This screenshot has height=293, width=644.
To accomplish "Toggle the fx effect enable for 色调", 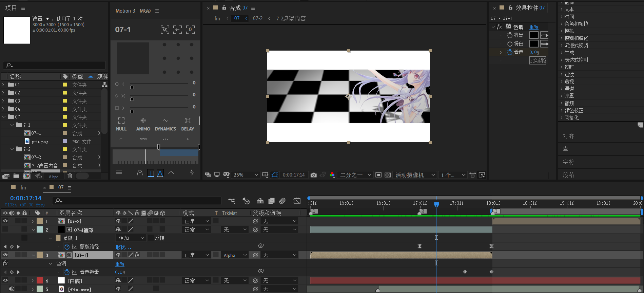I will tap(5, 263).
